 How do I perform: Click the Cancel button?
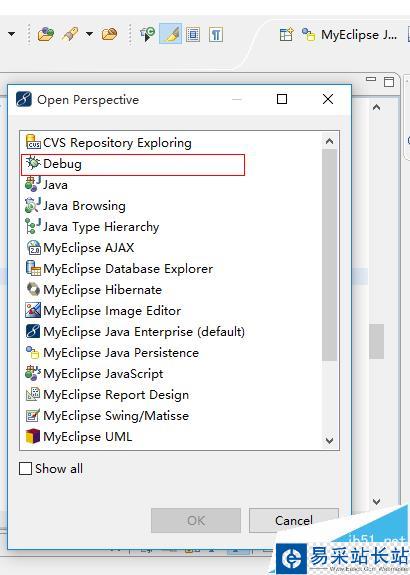294,520
